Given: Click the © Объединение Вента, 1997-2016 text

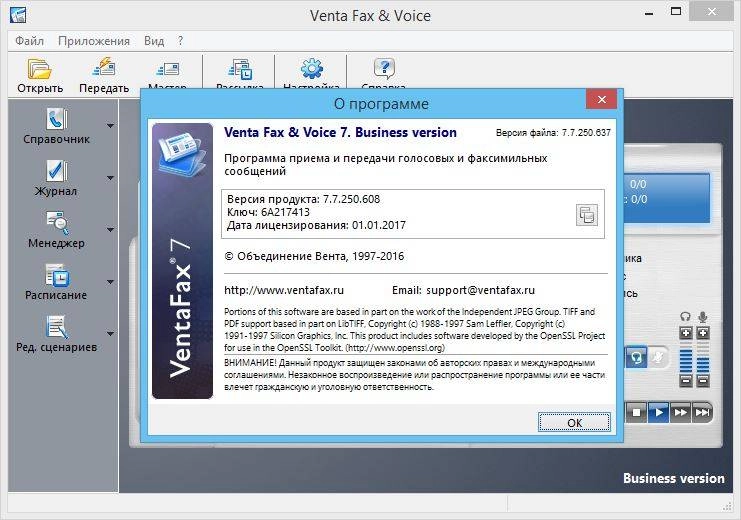Looking at the screenshot, I should (x=314, y=256).
